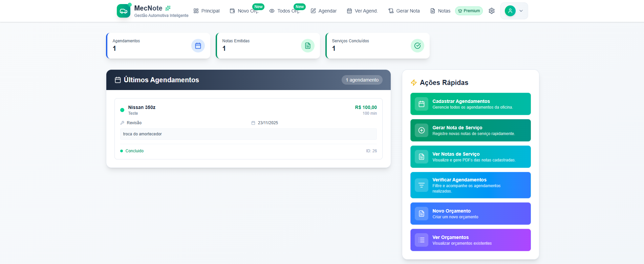
Task: Open the Principal menu item
Action: (207, 11)
